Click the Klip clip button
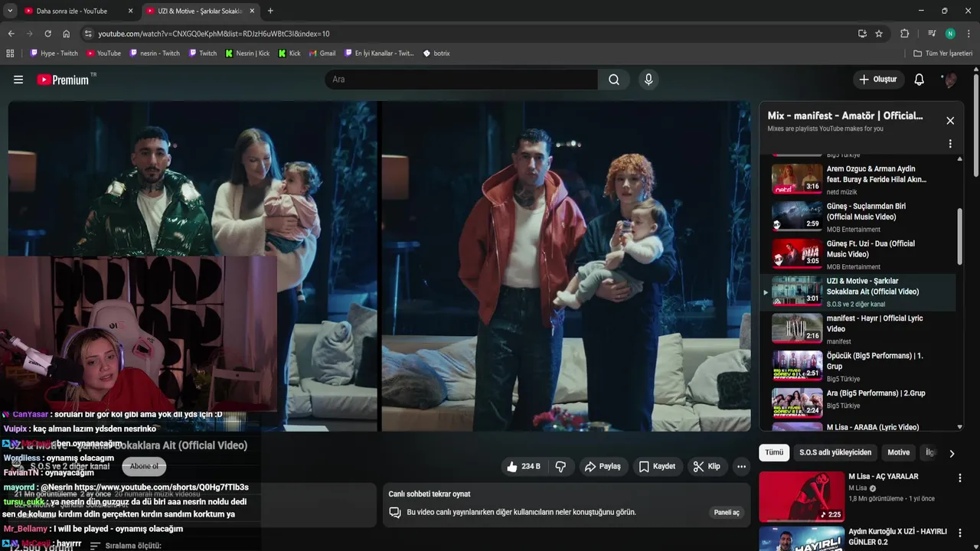 pyautogui.click(x=707, y=466)
